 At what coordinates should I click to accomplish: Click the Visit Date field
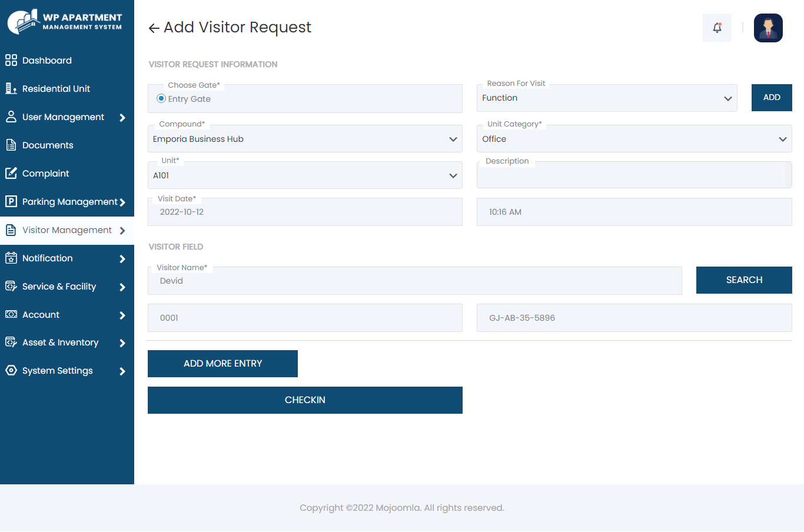[x=305, y=212]
